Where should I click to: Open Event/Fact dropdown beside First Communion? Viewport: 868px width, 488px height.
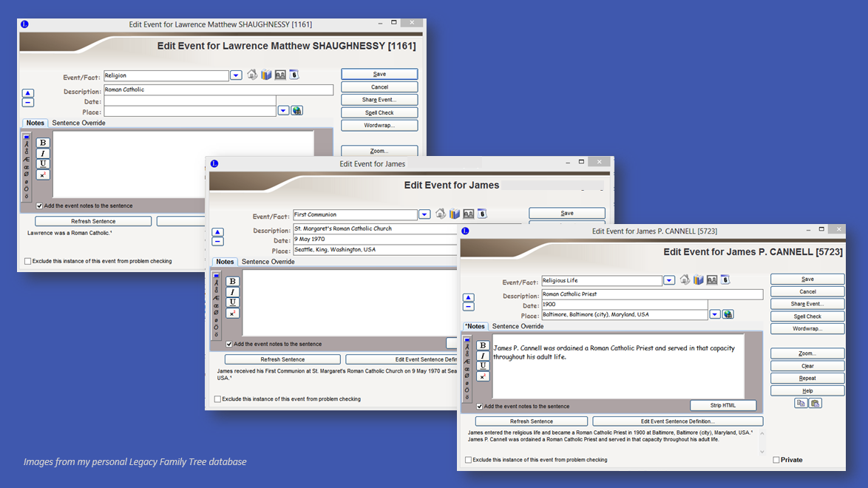[x=424, y=214]
